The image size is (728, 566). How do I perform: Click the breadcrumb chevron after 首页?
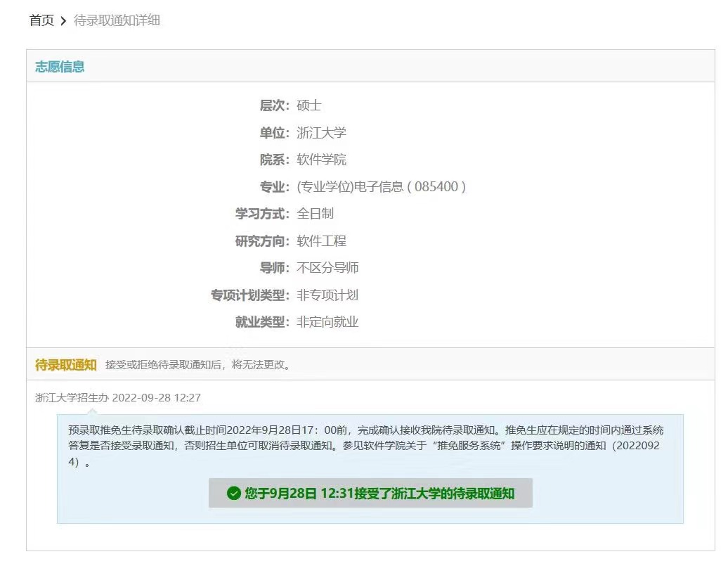pyautogui.click(x=64, y=21)
